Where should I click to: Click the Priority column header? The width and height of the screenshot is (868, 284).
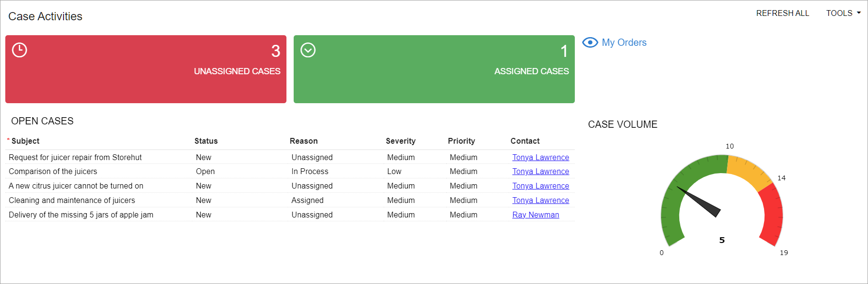coord(461,141)
